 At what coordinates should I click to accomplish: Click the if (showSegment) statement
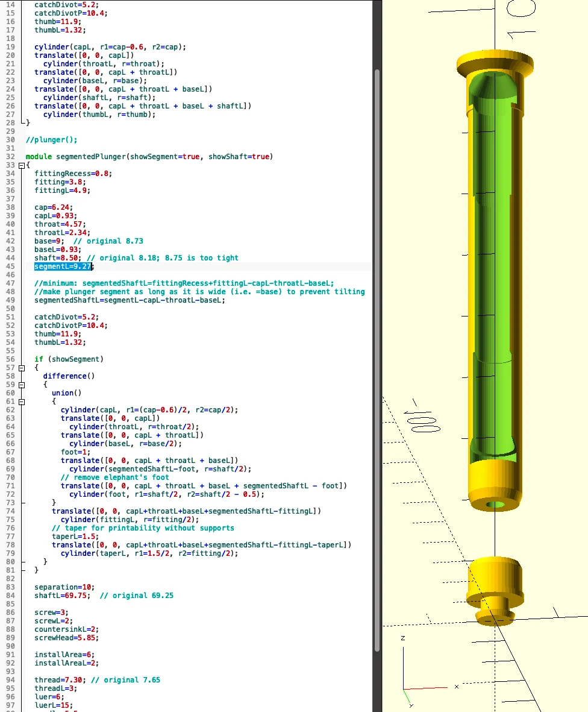69,359
